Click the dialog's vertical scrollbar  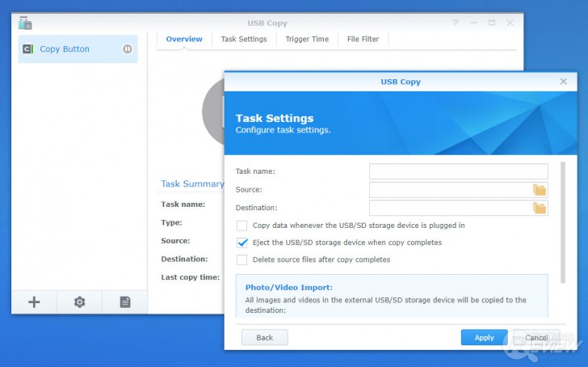coord(562,222)
